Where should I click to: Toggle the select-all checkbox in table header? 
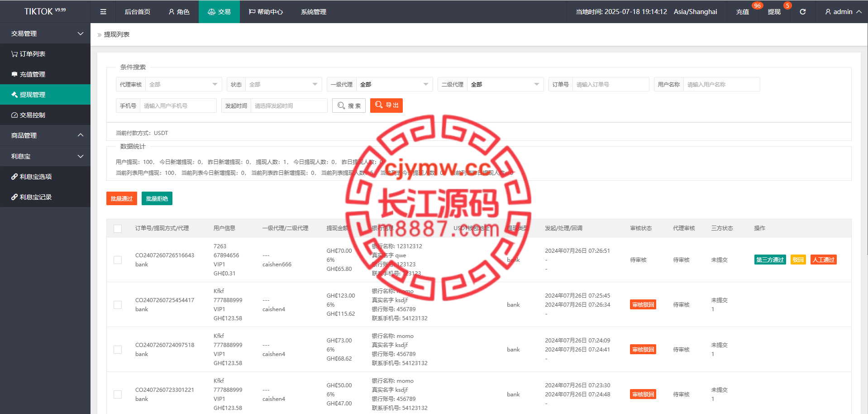coord(118,228)
